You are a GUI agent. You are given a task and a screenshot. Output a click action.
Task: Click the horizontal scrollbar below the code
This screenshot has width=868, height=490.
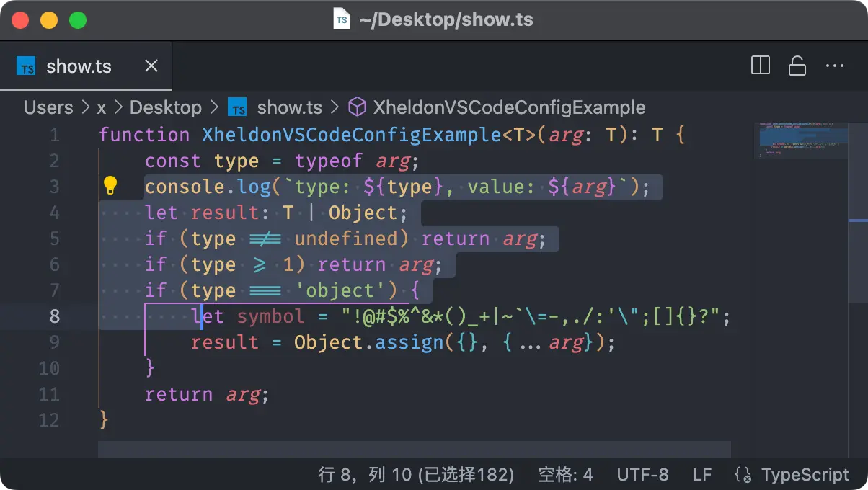point(415,449)
